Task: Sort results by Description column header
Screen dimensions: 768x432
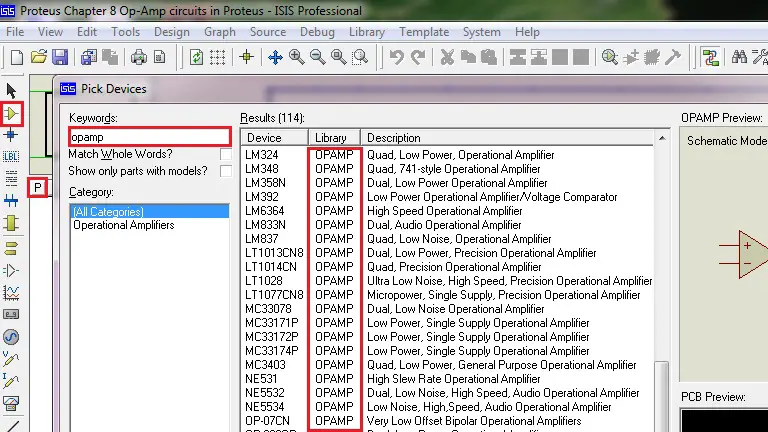Action: click(507, 138)
